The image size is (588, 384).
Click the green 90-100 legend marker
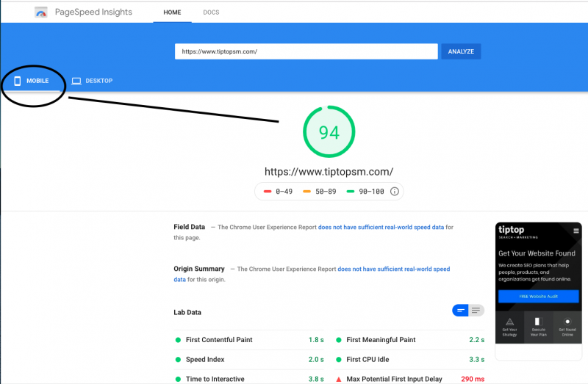(x=351, y=192)
